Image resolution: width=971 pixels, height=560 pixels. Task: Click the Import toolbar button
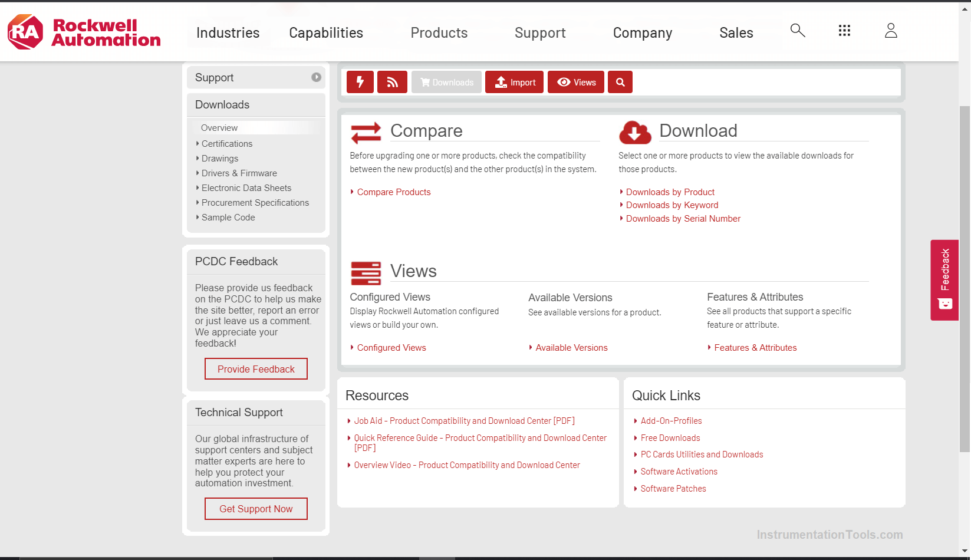tap(514, 82)
